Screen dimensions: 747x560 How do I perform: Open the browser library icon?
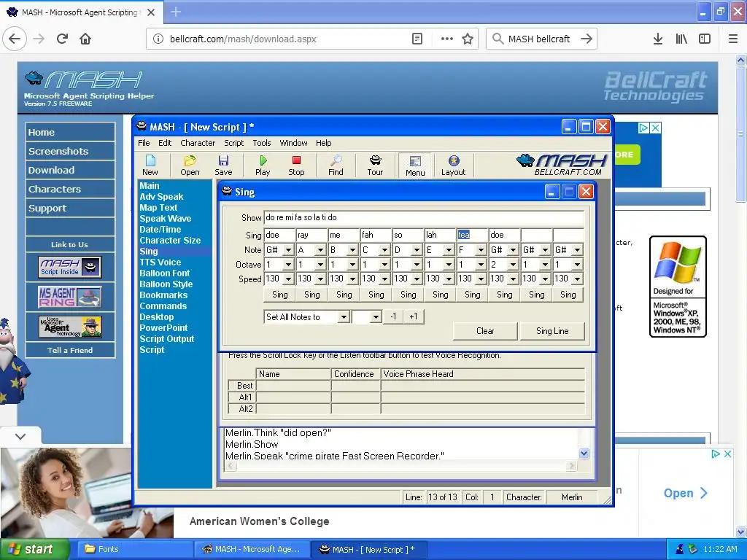pos(681,39)
